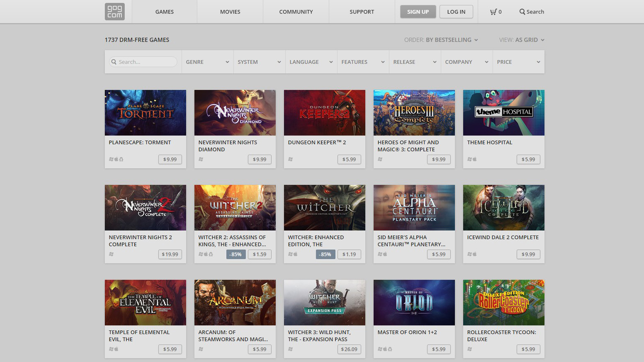Open the MOVIES menu

pos(230,12)
